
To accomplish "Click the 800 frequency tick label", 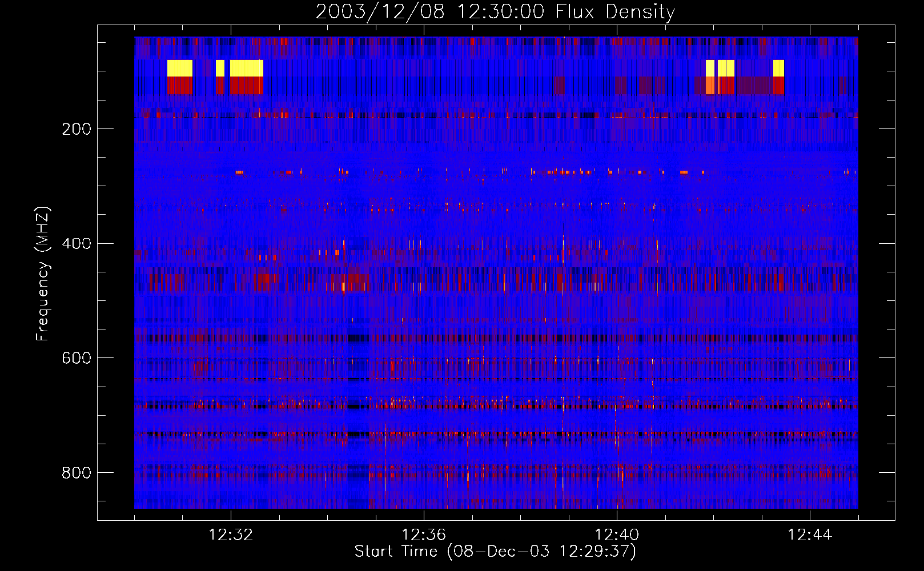I will point(77,473).
